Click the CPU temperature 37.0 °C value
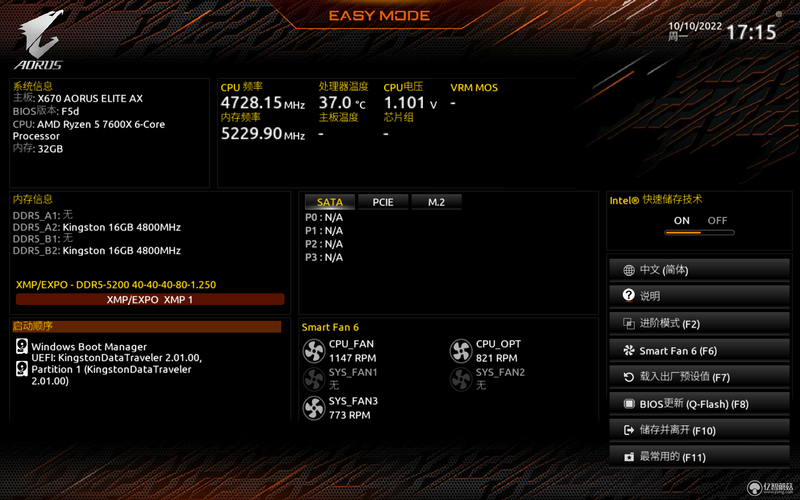The height and width of the screenshot is (500, 800). point(342,103)
